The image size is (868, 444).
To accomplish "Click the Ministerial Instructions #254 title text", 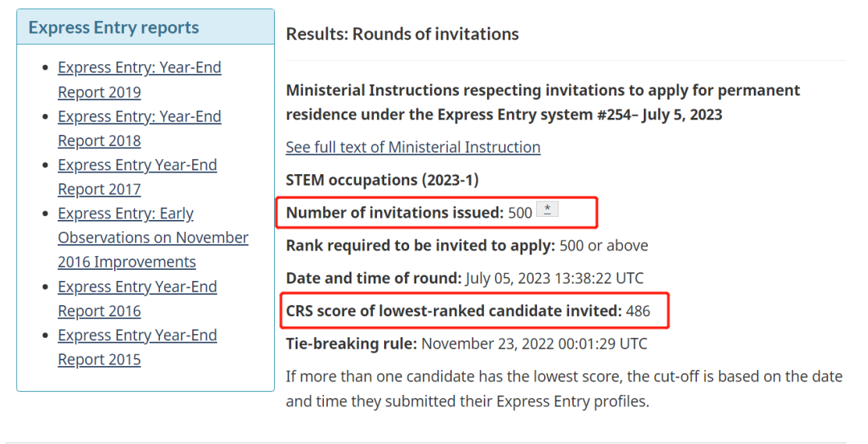I will (542, 102).
